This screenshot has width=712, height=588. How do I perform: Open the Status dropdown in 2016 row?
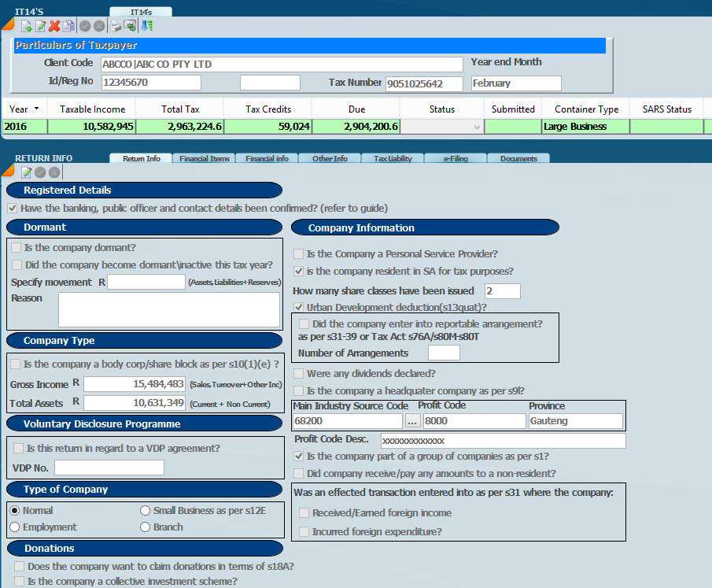point(477,127)
